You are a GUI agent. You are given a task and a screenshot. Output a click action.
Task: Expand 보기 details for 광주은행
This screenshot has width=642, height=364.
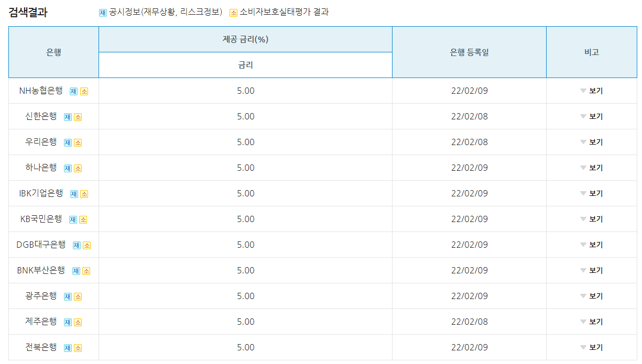(x=591, y=296)
